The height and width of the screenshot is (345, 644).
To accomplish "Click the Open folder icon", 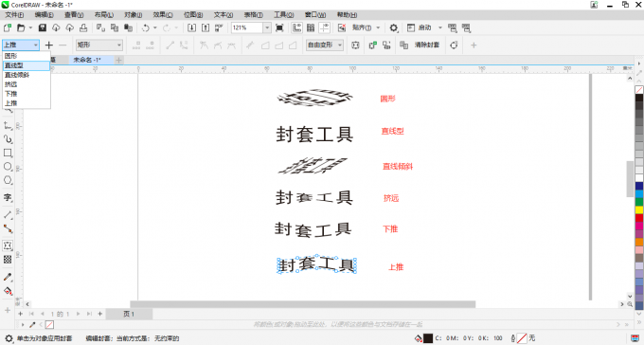I will point(20,28).
